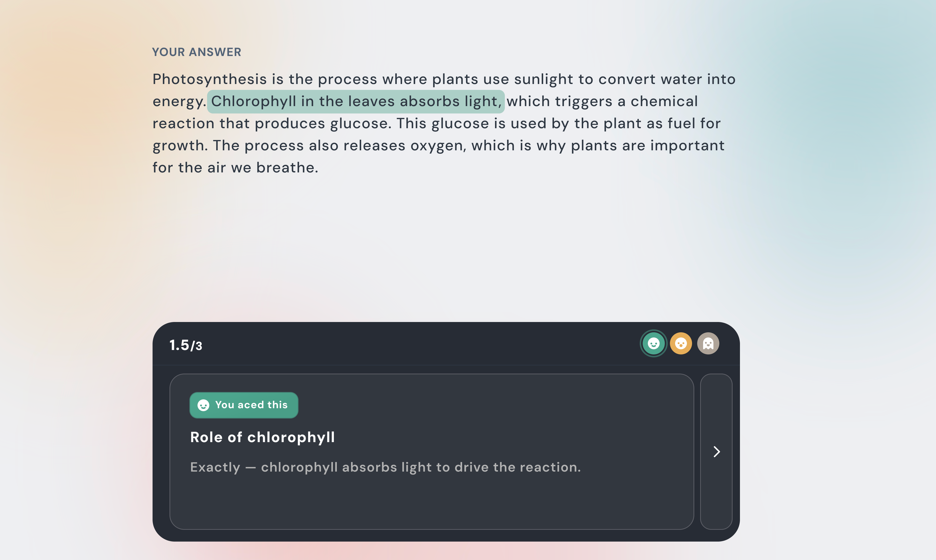936x560 pixels.
Task: Select the gray ghost feedback icon
Action: point(708,343)
